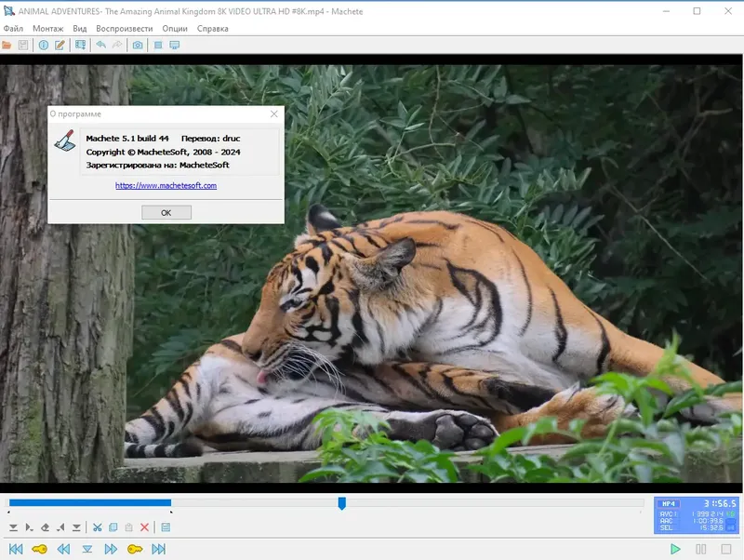This screenshot has width=744, height=560.
Task: Cut selection with the scissors icon
Action: click(x=97, y=527)
